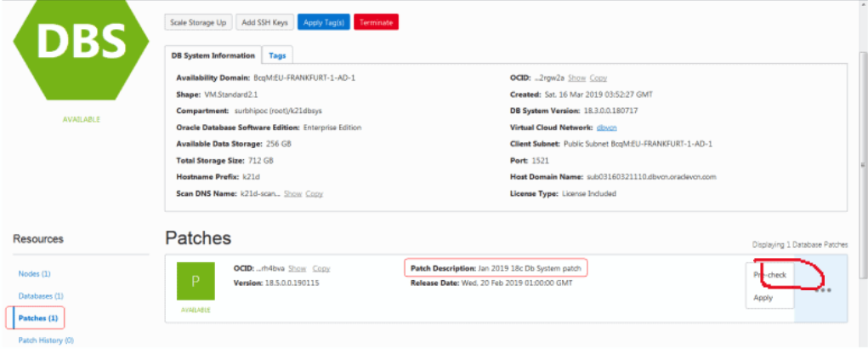This screenshot has height=349, width=868.
Task: Click the page's vertical scrollbar
Action: point(863,166)
